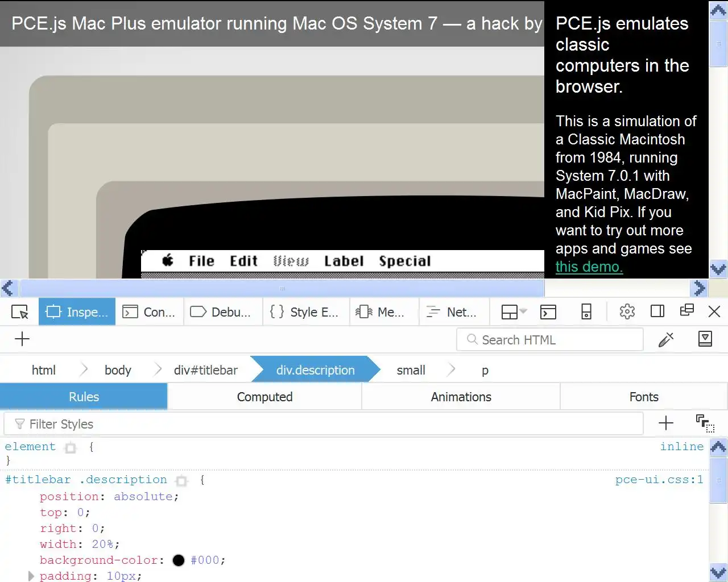Switch to the Computed panel
The width and height of the screenshot is (728, 582).
tap(264, 397)
